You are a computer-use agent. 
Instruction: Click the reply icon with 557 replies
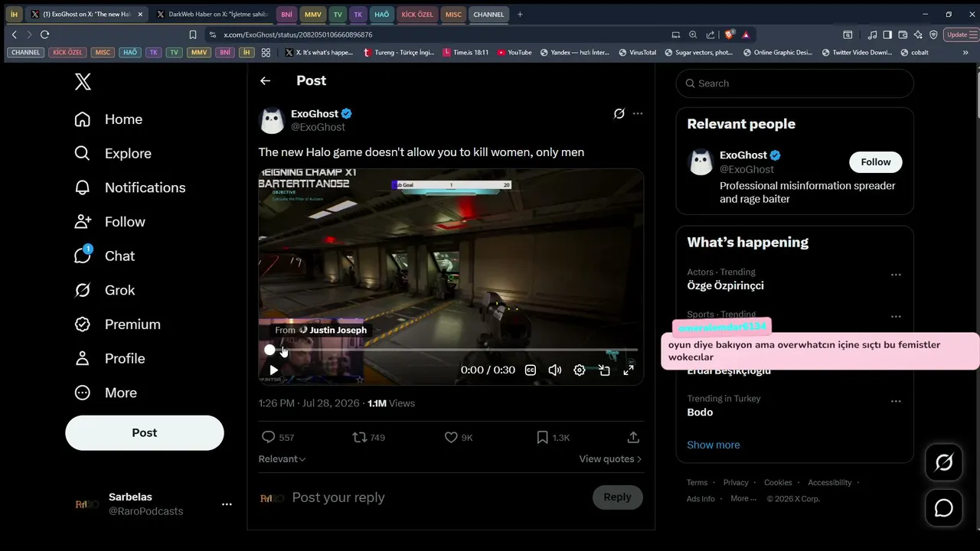pos(268,437)
